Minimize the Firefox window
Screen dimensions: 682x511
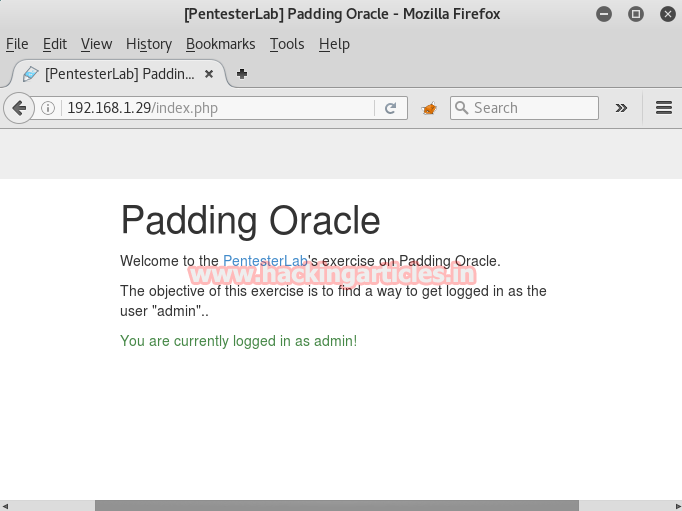pos(604,14)
